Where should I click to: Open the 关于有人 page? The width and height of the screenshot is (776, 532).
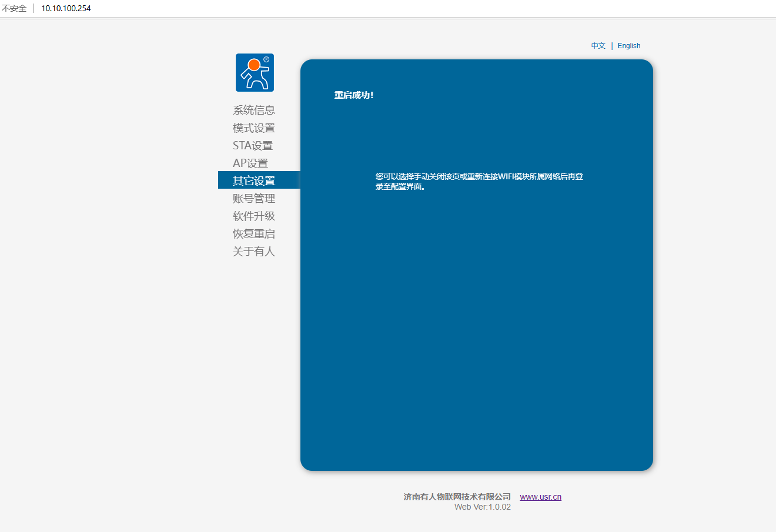pyautogui.click(x=253, y=251)
